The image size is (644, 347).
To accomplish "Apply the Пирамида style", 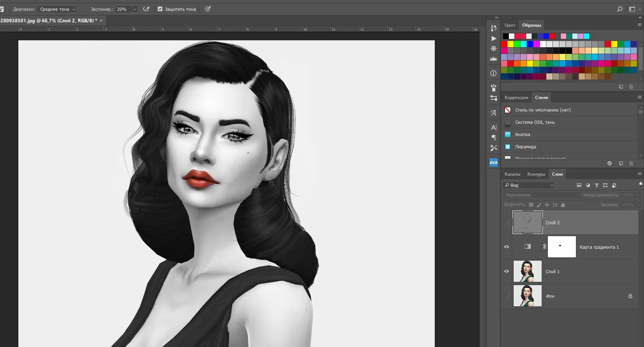I will click(569, 147).
